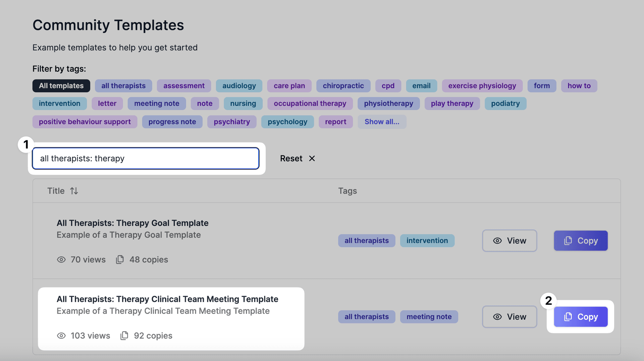Image resolution: width=644 pixels, height=361 pixels.
Task: Click inside the search input field
Action: [146, 158]
